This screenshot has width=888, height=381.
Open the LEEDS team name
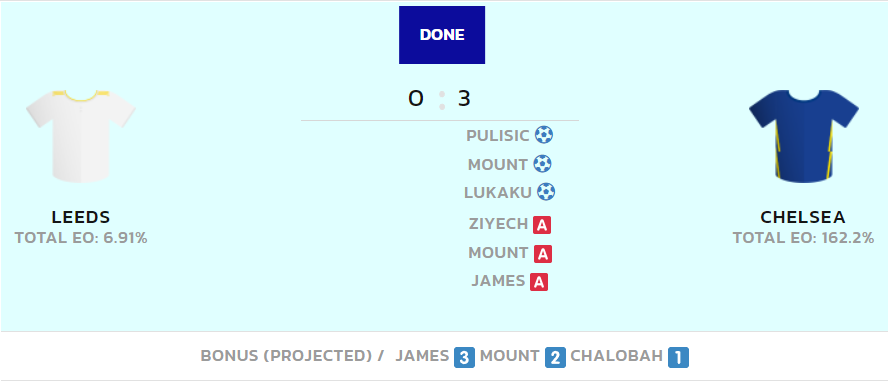point(81,217)
